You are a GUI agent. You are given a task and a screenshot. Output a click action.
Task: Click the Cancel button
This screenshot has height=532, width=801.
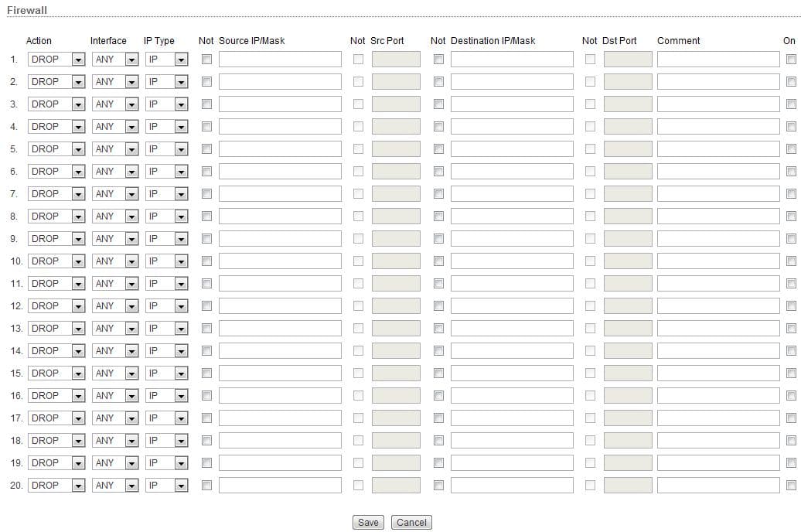point(411,523)
